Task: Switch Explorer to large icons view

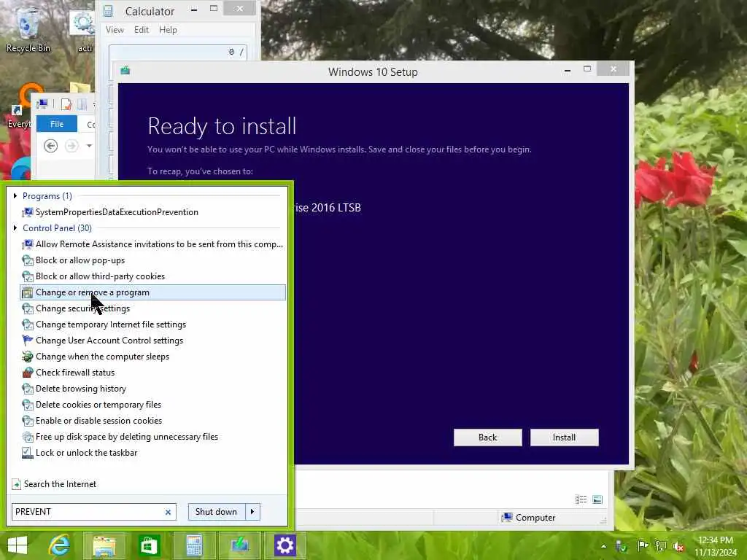Action: click(597, 499)
